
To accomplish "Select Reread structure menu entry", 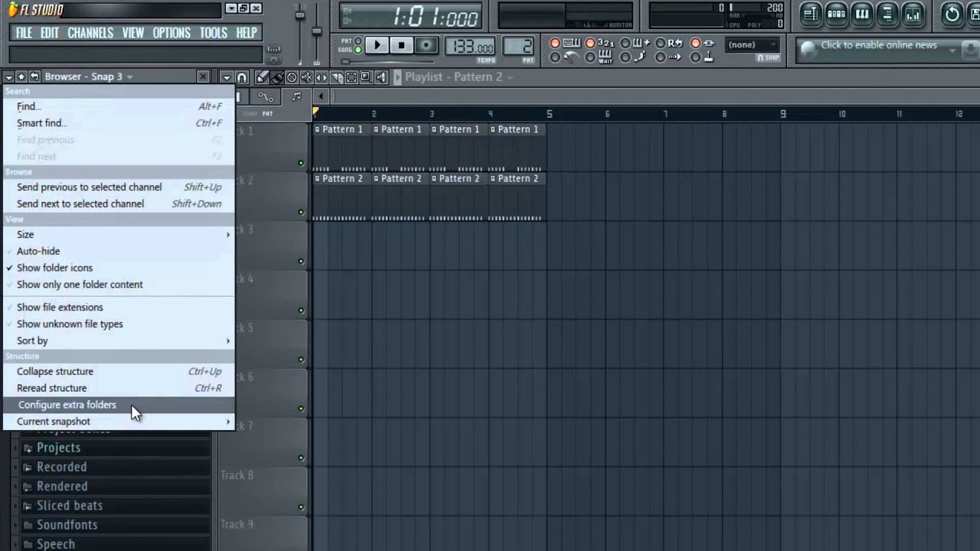I will point(119,389).
